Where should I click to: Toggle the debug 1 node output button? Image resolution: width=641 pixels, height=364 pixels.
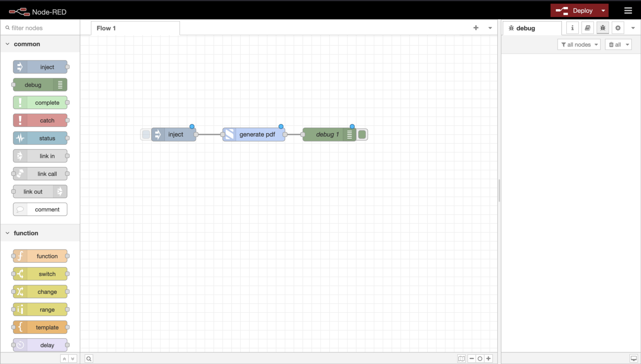362,135
